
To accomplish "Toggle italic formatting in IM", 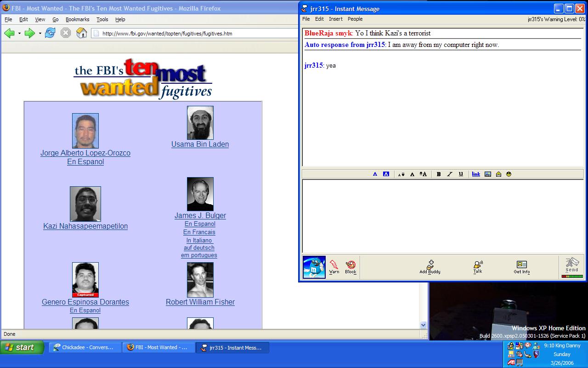I will (450, 174).
